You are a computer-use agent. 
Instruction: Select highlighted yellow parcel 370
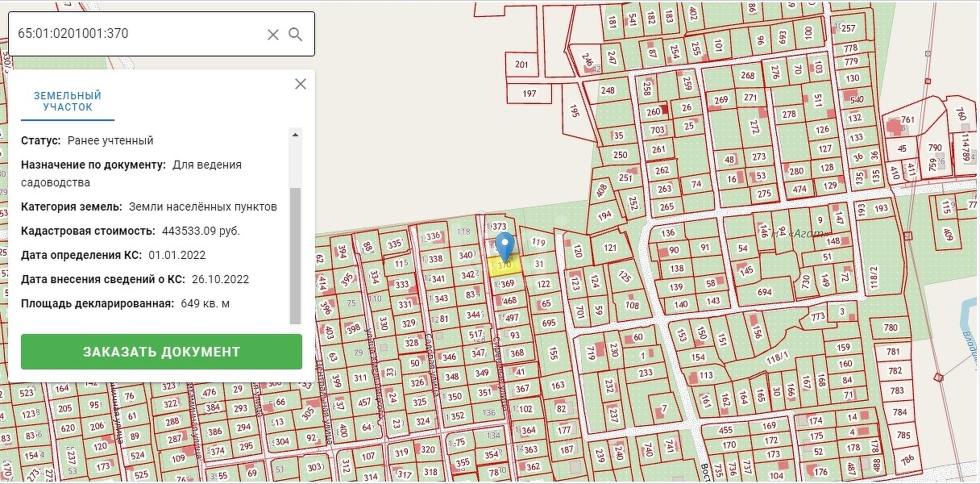coord(506,265)
